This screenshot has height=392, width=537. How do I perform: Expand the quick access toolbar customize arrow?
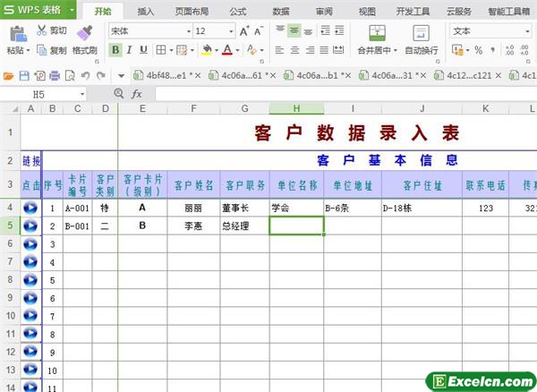[x=121, y=76]
